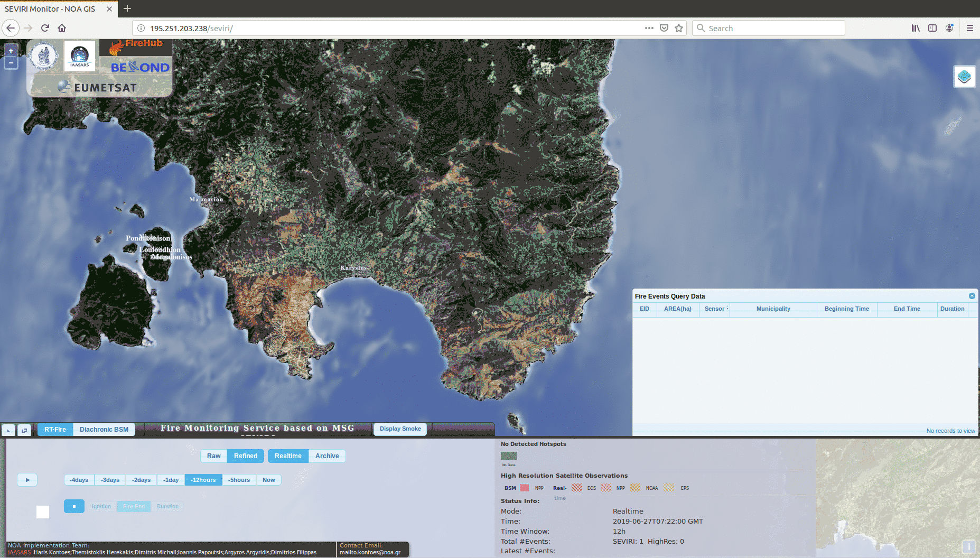The image size is (980, 558).
Task: Sort table by Sensor column
Action: point(714,309)
